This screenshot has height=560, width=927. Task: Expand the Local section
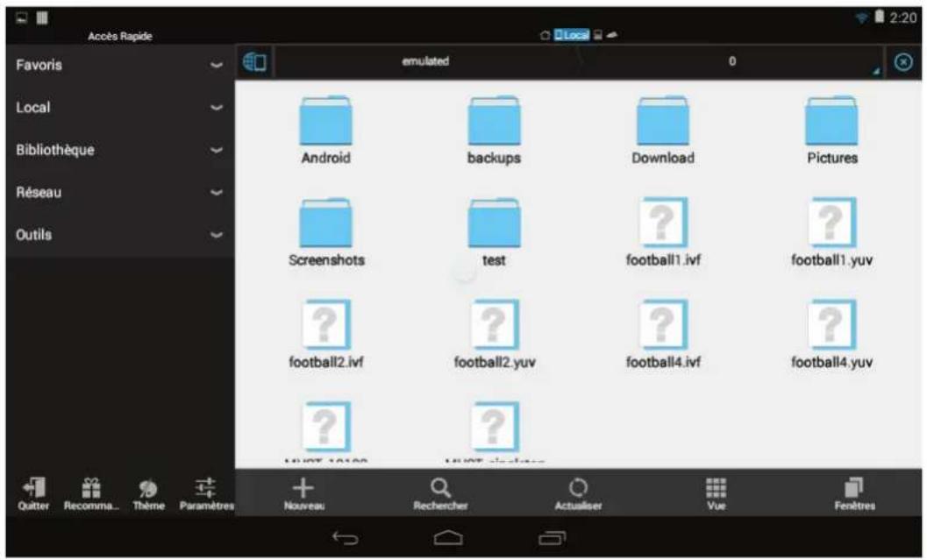120,108
